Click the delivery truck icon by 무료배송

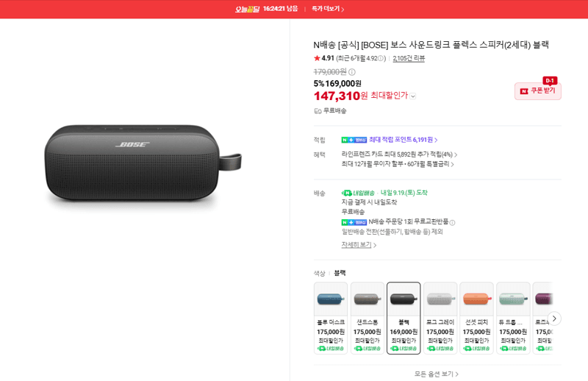pos(318,111)
